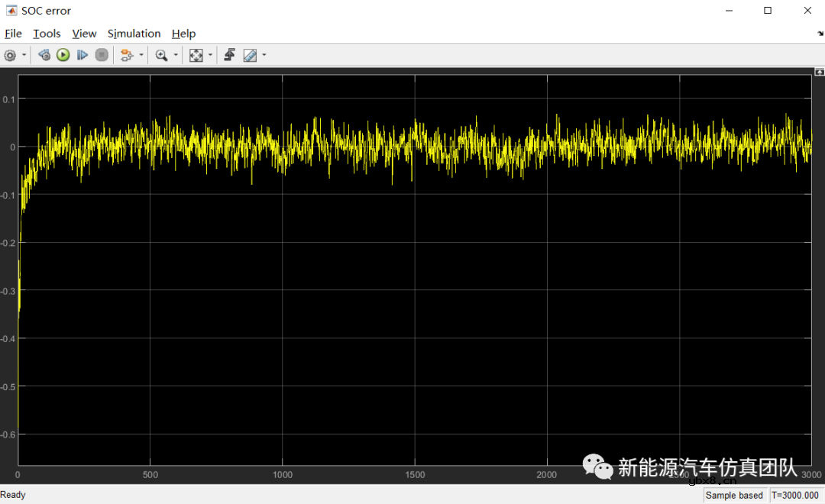Expand the zoom tool dropdown arrow

click(x=176, y=55)
